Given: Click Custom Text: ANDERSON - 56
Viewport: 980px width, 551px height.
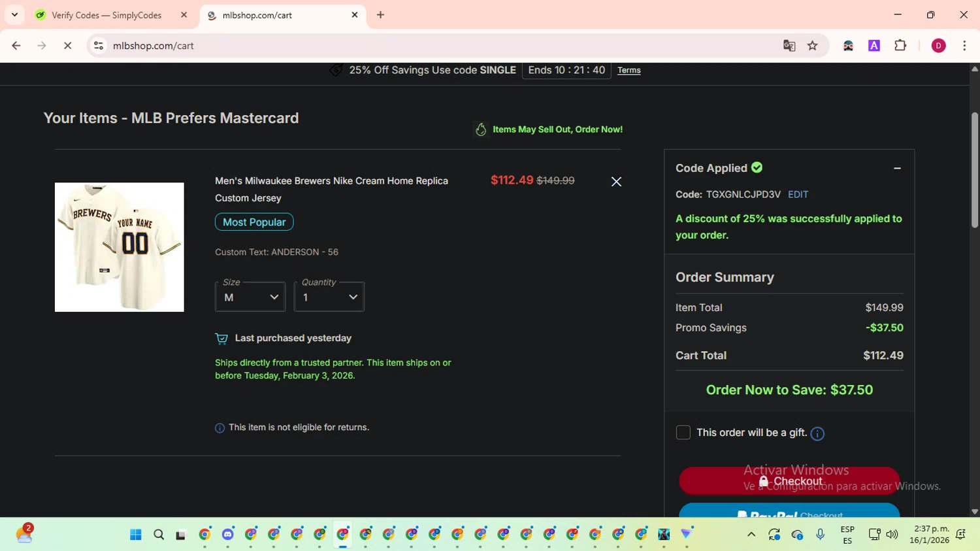Looking at the screenshot, I should [276, 252].
